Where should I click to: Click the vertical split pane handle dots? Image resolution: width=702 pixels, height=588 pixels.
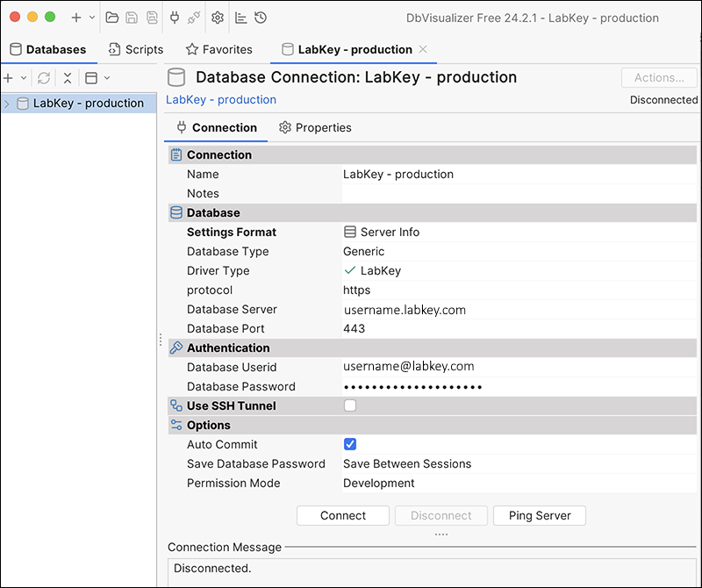(161, 340)
